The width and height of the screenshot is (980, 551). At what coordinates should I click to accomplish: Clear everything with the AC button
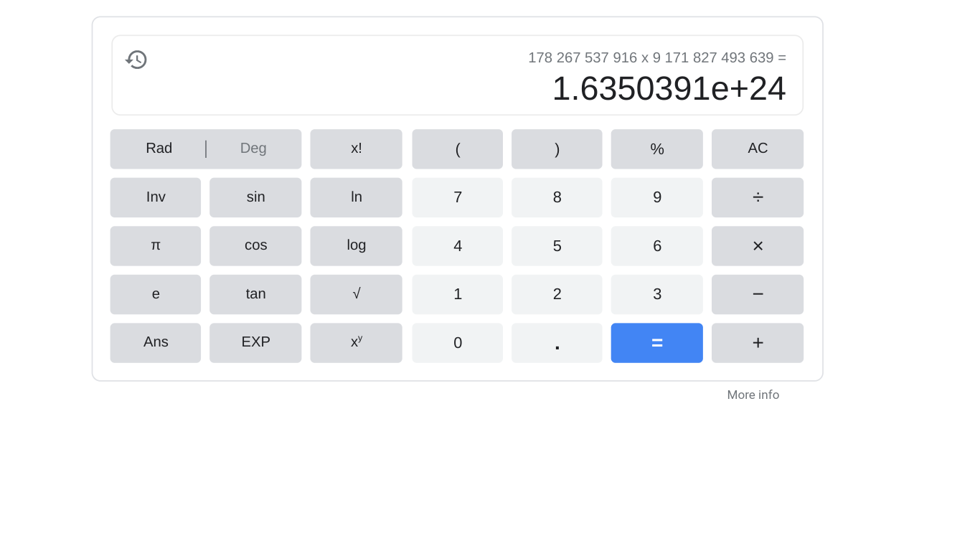(x=758, y=149)
